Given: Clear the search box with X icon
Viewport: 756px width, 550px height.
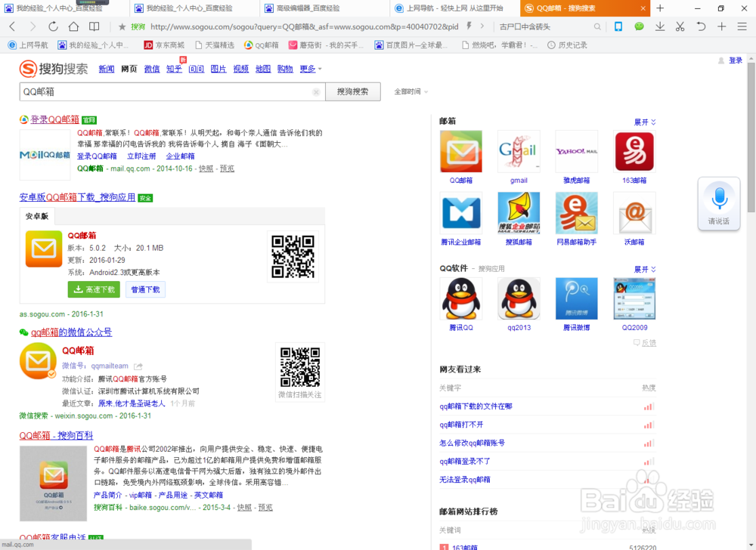Looking at the screenshot, I should [x=316, y=92].
